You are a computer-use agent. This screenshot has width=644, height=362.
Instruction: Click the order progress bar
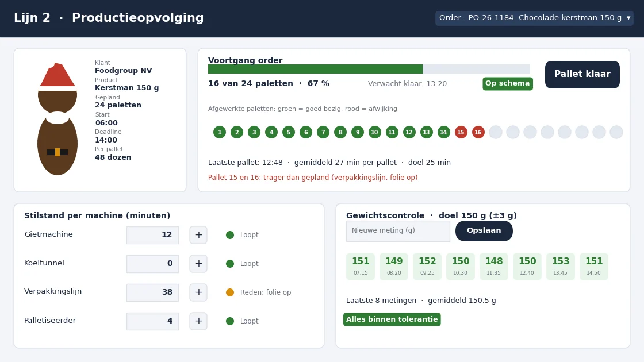point(369,69)
